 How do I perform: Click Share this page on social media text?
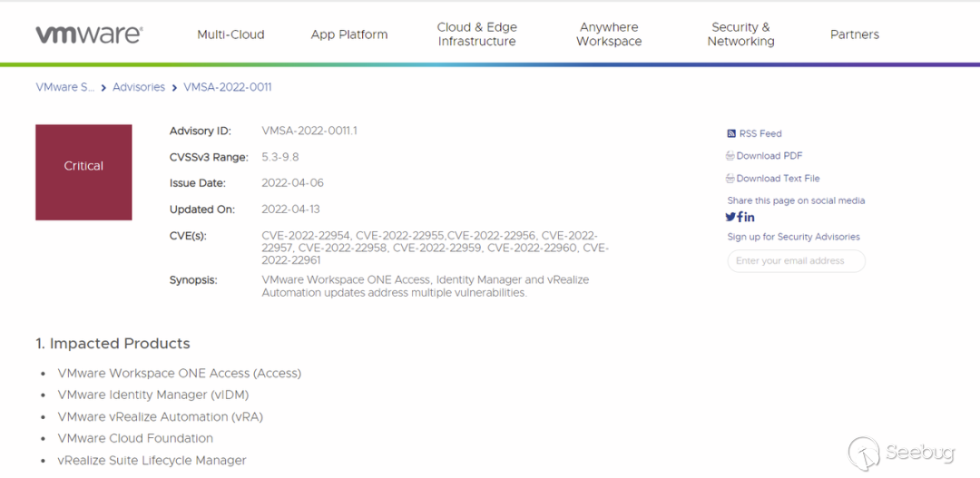tap(796, 200)
